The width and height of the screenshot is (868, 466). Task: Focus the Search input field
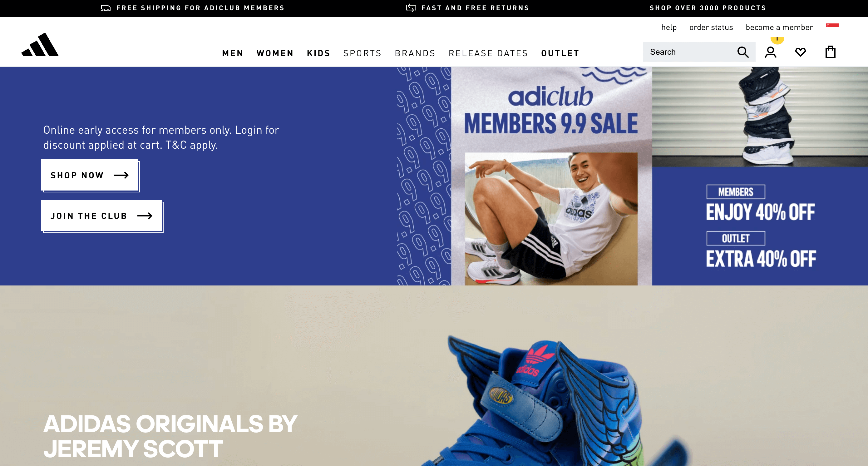click(691, 52)
